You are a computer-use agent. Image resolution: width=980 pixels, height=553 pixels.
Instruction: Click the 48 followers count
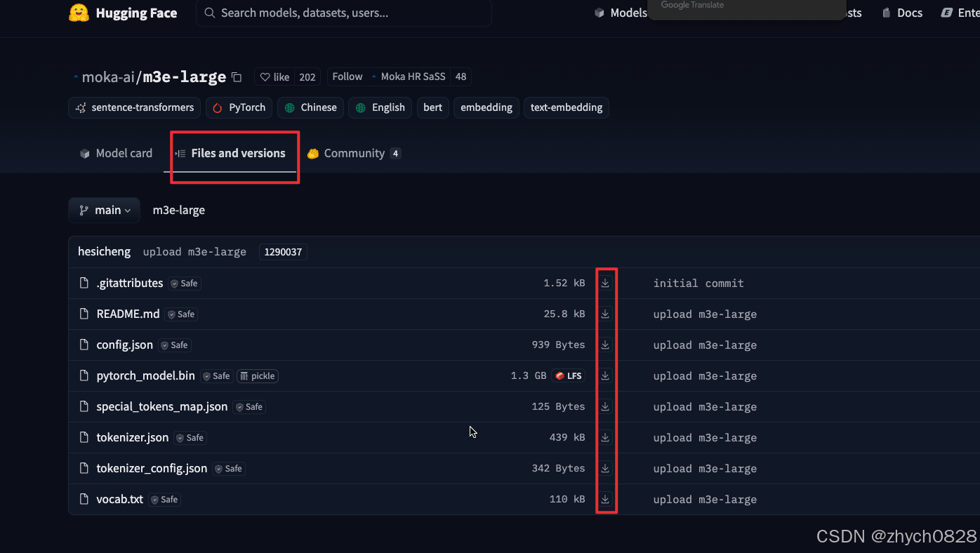461,76
